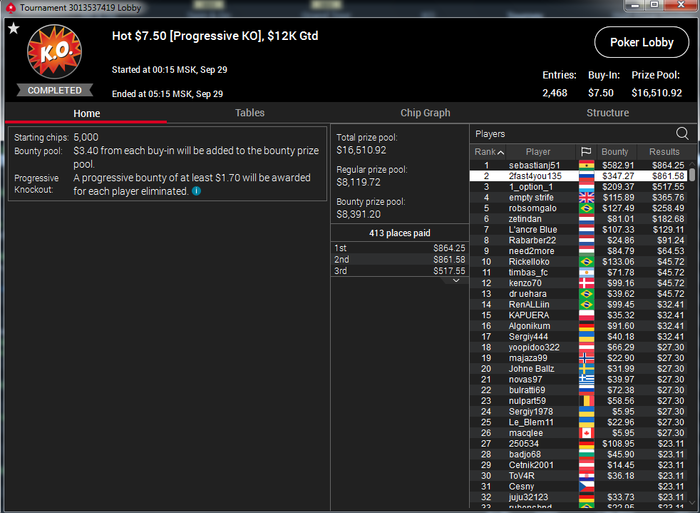
Task: Sort the list by Results column
Action: coord(664,152)
